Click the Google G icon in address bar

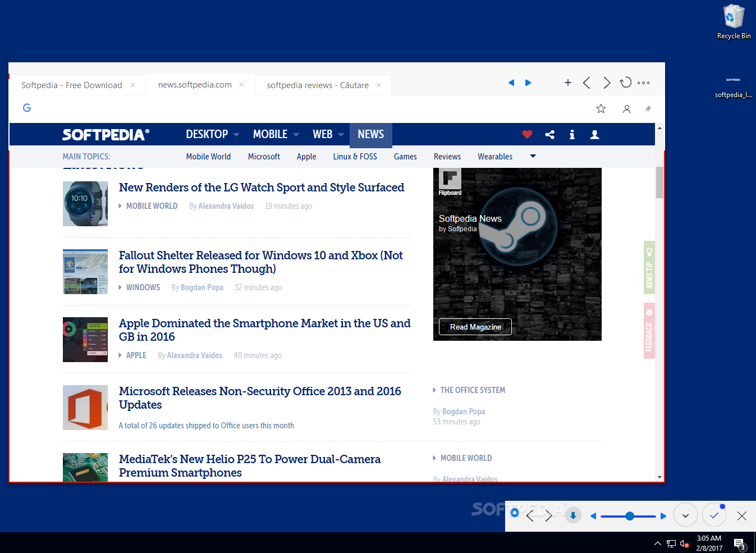point(27,108)
